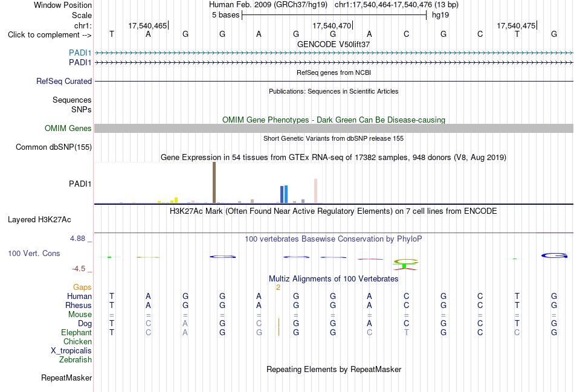574x392 pixels.
Task: Click 'Multiz Alignments of 100 Vertebrates' title
Action: (334, 279)
